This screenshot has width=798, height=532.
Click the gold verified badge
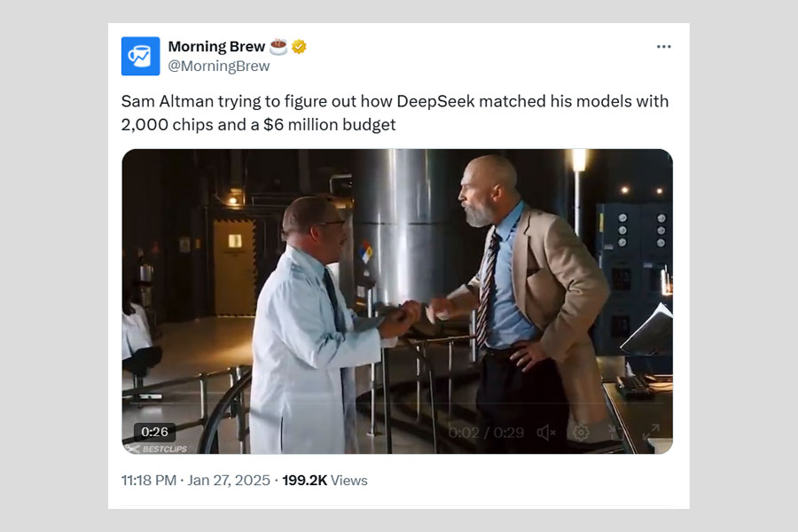point(299,46)
